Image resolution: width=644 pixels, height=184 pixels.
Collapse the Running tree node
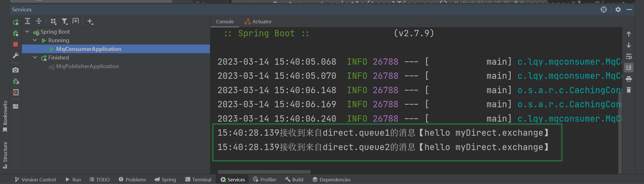click(35, 40)
